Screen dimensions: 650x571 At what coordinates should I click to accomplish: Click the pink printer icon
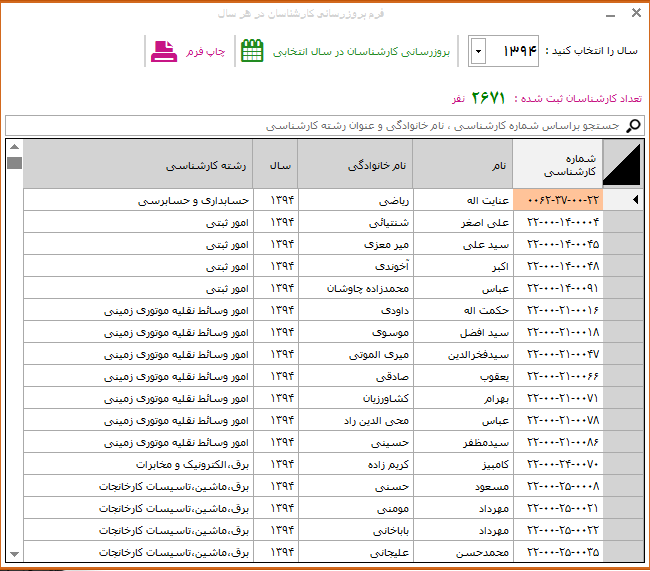pos(164,51)
